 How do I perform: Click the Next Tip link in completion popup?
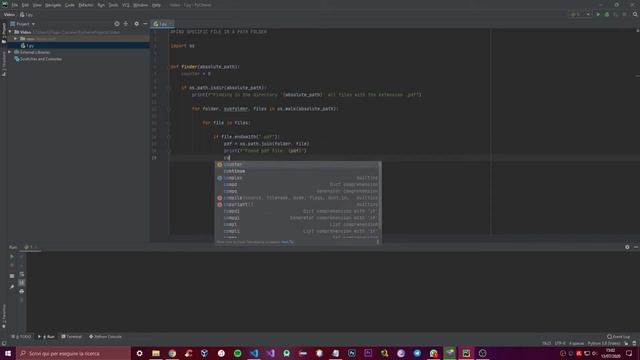pos(287,242)
